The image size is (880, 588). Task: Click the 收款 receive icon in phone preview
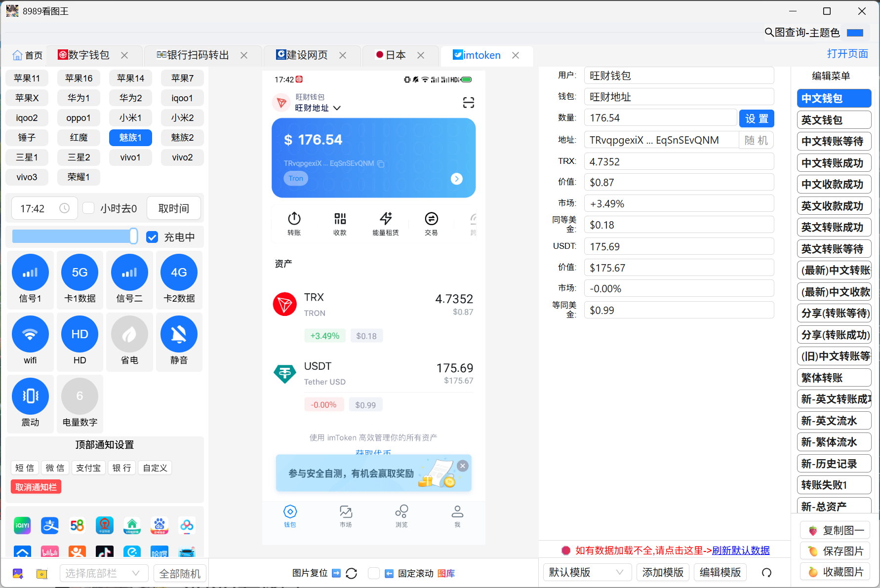tap(340, 218)
